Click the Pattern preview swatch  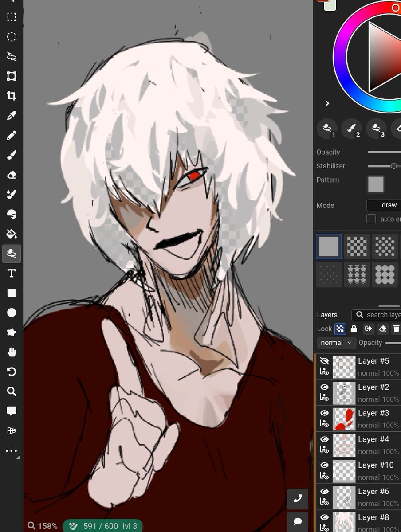pos(376,184)
